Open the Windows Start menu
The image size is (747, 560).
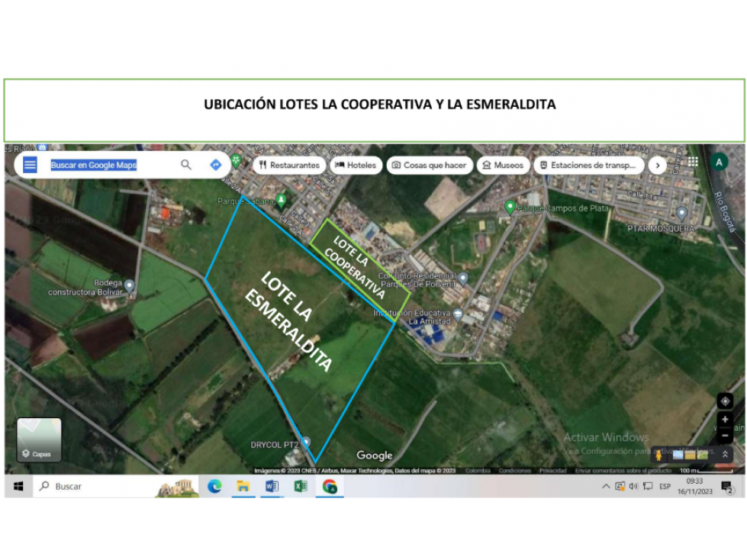point(18,486)
